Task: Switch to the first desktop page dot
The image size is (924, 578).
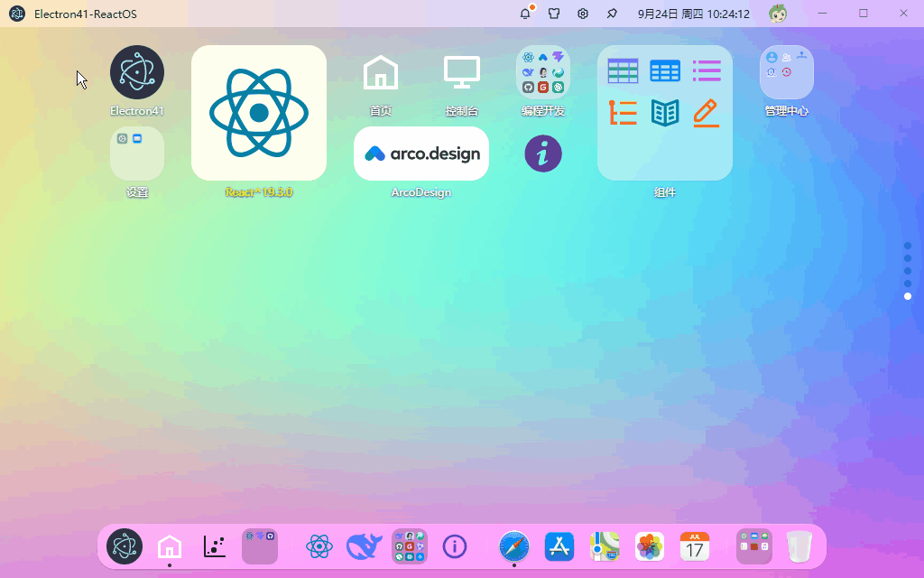Action: click(908, 246)
